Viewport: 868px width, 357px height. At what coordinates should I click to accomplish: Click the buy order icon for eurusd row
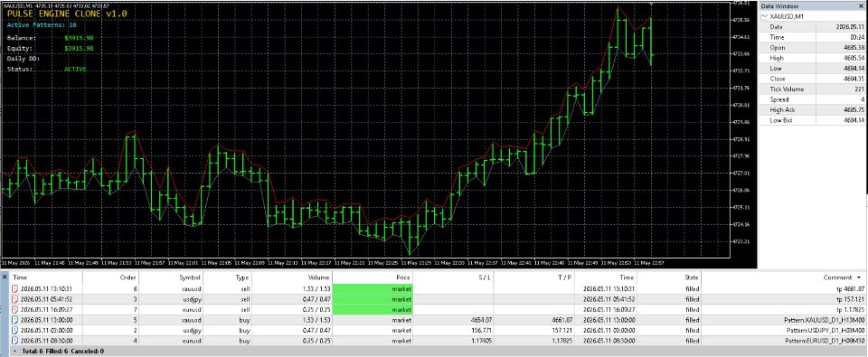coord(15,341)
